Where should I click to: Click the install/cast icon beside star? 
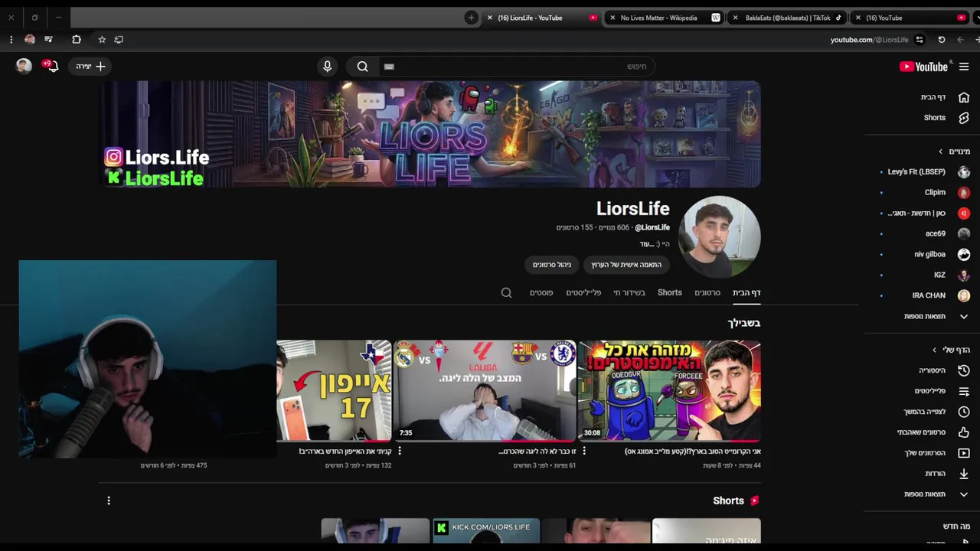click(x=119, y=39)
